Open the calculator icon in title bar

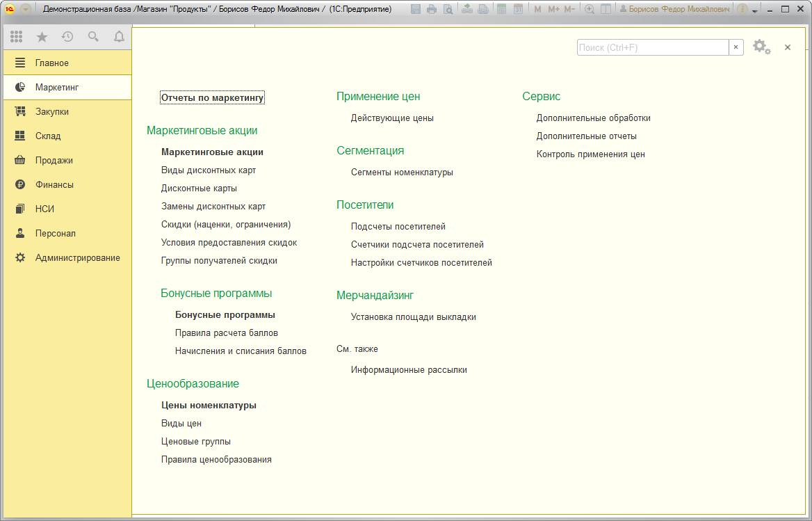click(x=501, y=9)
